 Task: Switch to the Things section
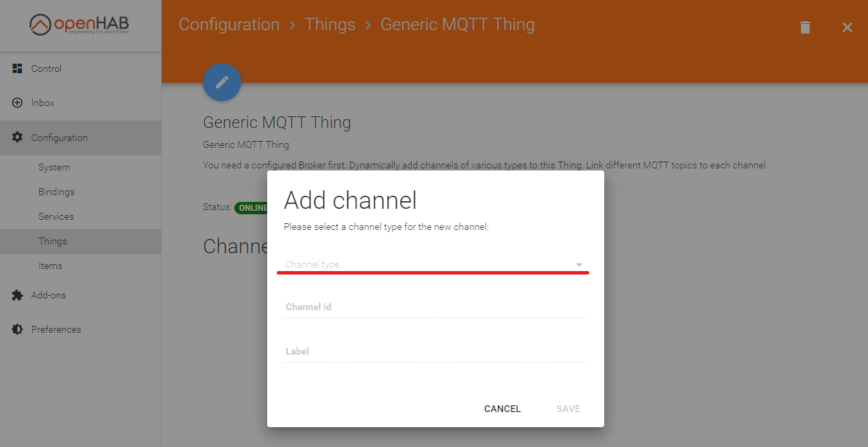coord(53,241)
